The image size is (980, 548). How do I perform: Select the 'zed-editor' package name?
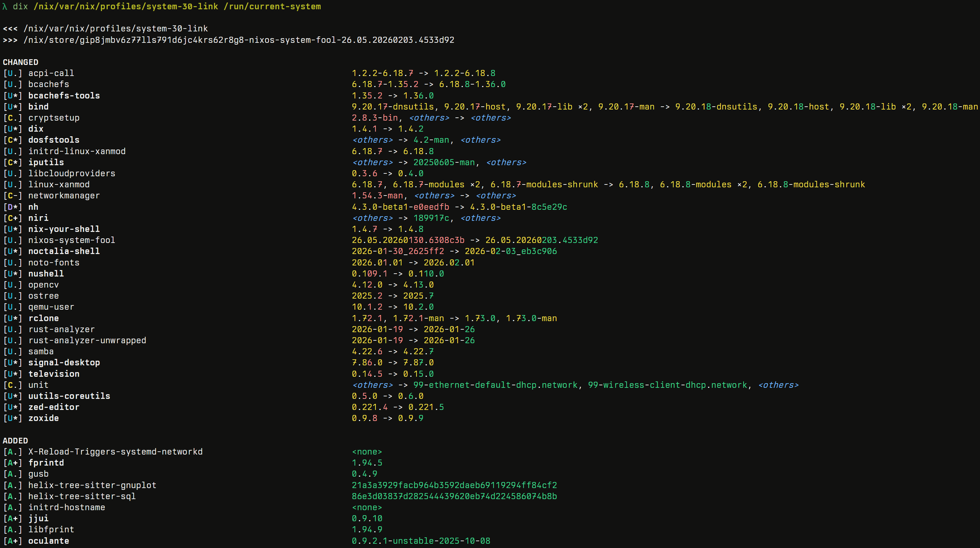[54, 407]
